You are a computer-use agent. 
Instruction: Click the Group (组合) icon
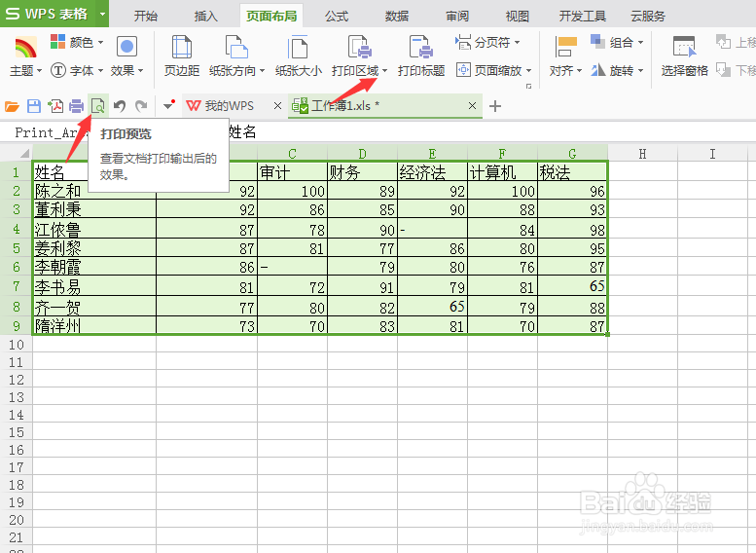(x=597, y=42)
